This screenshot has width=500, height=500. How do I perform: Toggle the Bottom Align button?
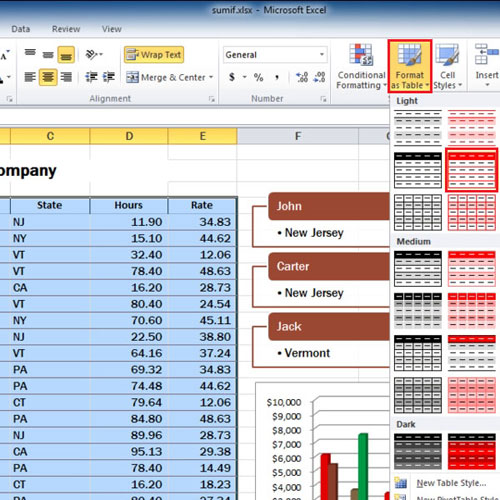(x=66, y=55)
